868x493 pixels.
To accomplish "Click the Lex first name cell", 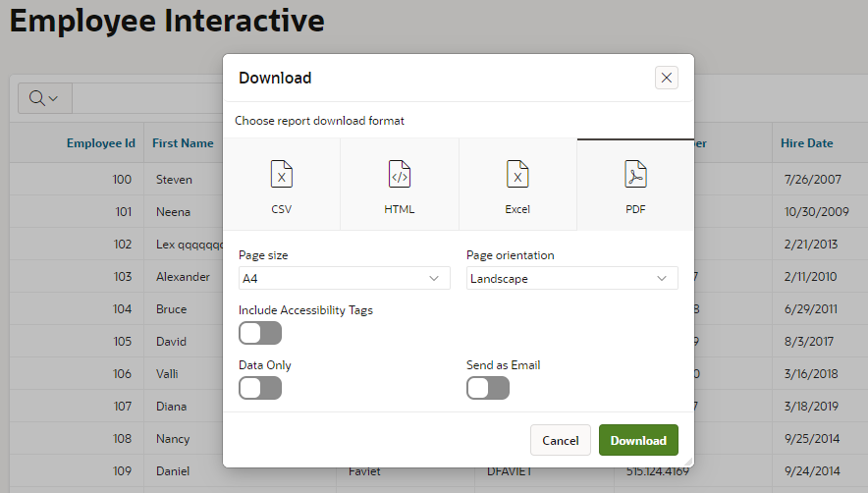I will [x=190, y=245].
